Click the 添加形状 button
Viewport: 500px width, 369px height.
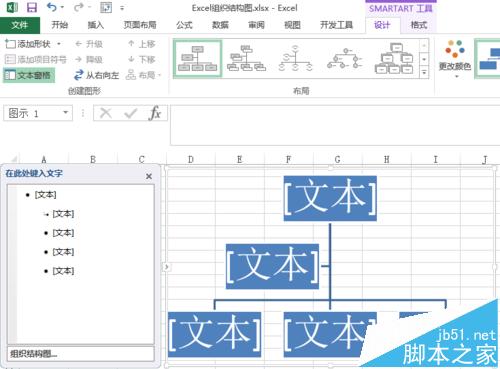click(x=28, y=44)
